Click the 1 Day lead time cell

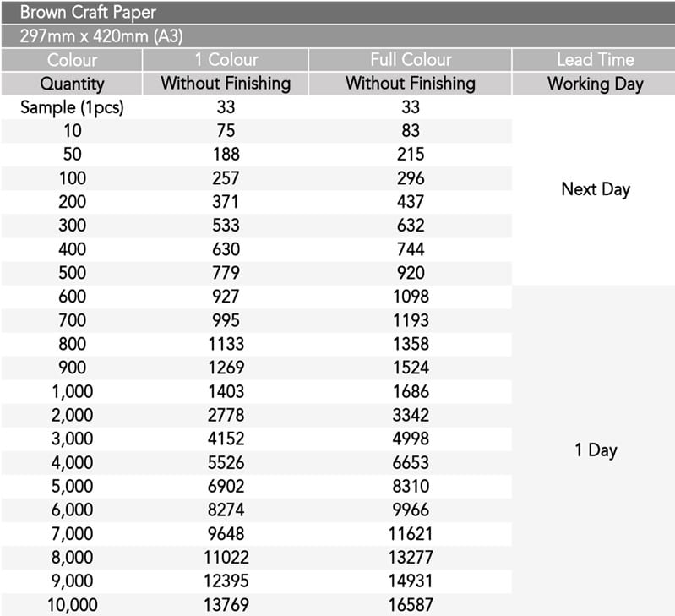595,450
